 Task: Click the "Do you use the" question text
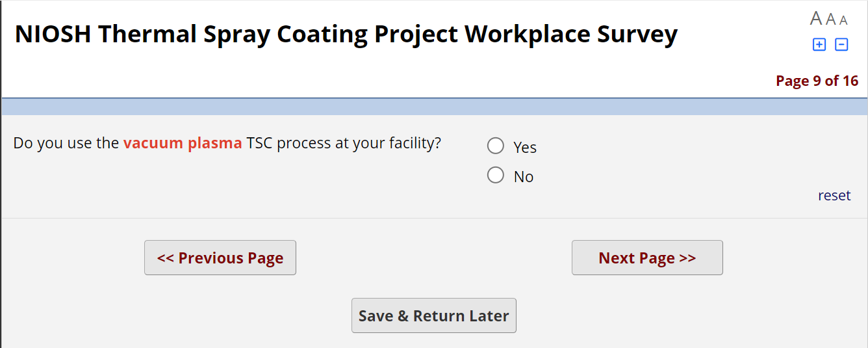coord(66,143)
